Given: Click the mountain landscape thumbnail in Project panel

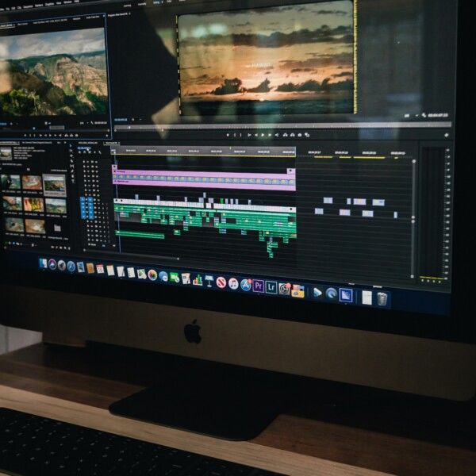Looking at the screenshot, I should coord(55,182).
